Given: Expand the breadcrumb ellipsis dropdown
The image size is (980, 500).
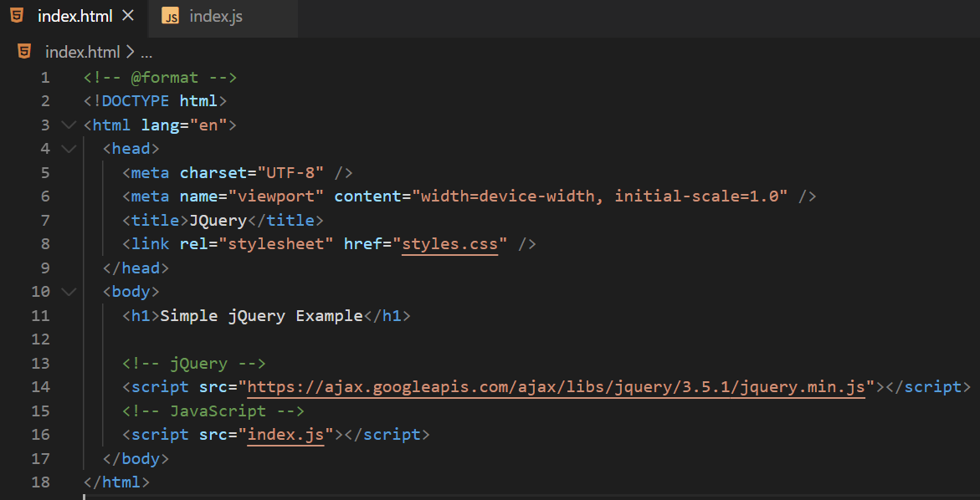Looking at the screenshot, I should [x=146, y=52].
